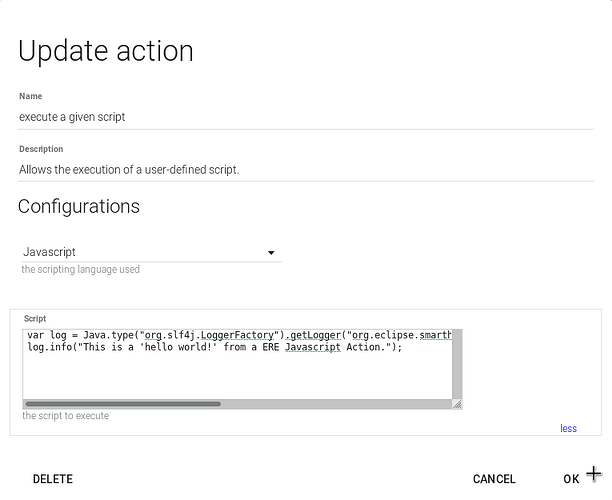Click the script textarea resize handle
Screen dimensions: 612x500
(456, 404)
